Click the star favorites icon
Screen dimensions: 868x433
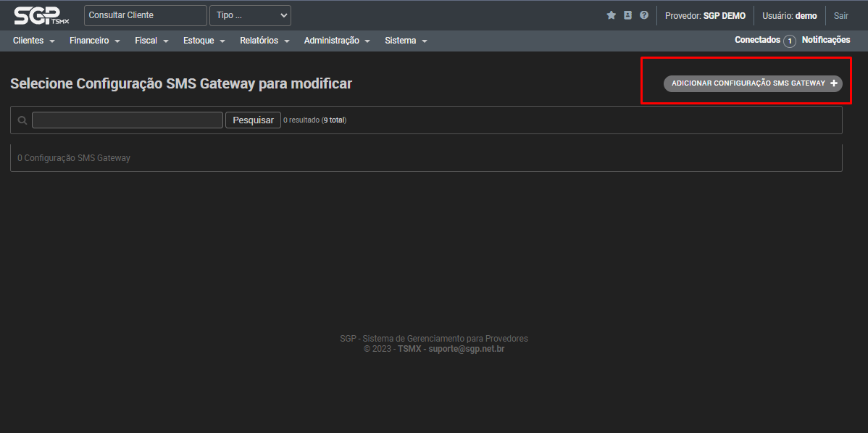(611, 15)
